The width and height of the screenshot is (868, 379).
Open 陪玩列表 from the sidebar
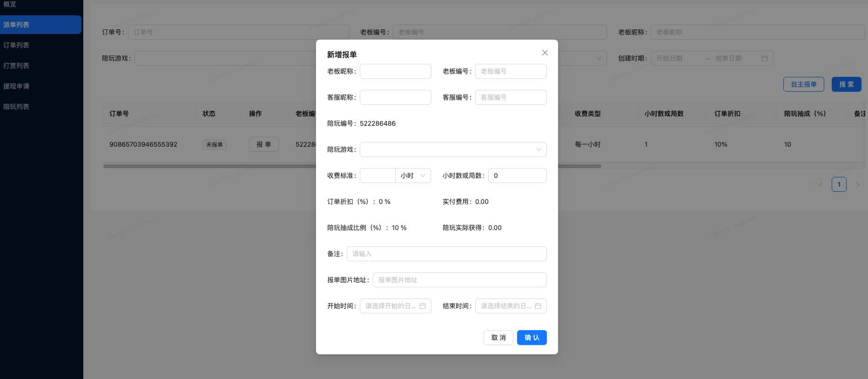tap(16, 107)
